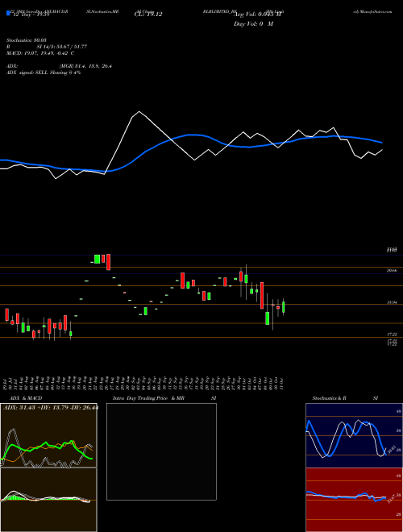Click the empty intraday trading price box

click(x=161, y=451)
